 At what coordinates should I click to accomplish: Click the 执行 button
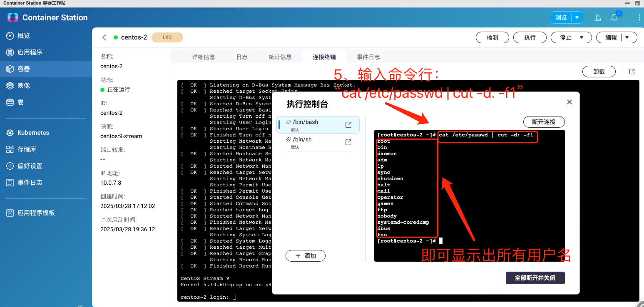[x=530, y=37]
